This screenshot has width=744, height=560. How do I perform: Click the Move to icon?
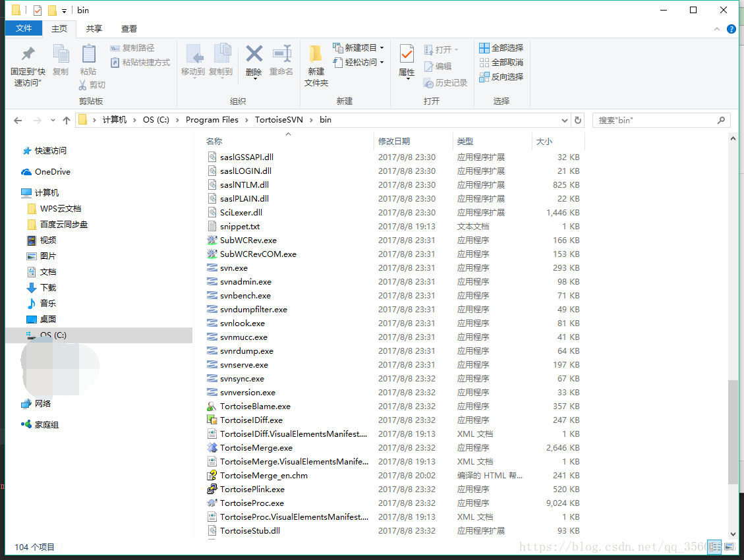194,53
